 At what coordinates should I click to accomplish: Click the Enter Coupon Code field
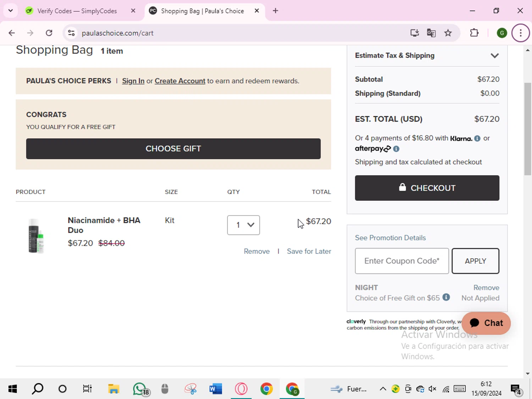[402, 261]
